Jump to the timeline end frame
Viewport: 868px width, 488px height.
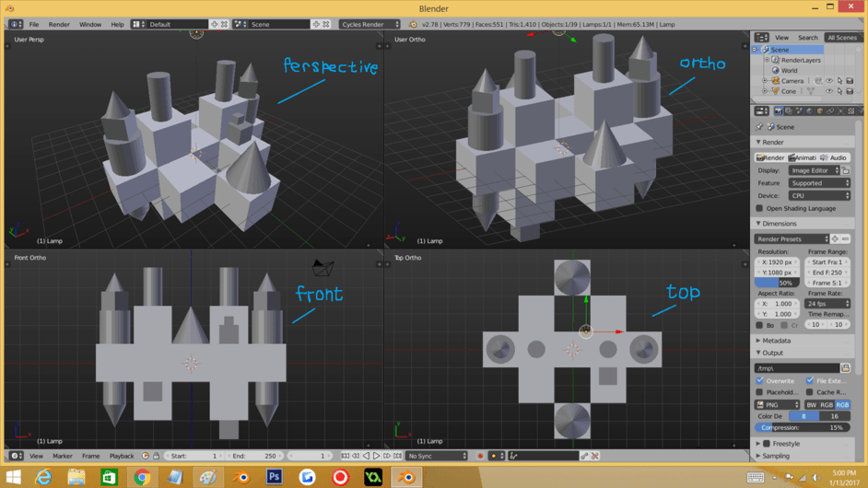tap(397, 456)
